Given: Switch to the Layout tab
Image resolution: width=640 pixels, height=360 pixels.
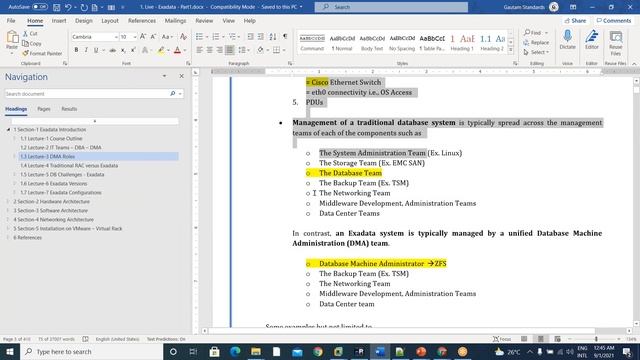Looking at the screenshot, I should click(110, 20).
